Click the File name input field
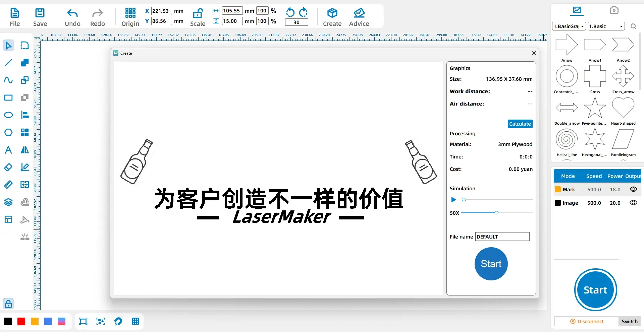Image resolution: width=644 pixels, height=332 pixels. (x=502, y=237)
